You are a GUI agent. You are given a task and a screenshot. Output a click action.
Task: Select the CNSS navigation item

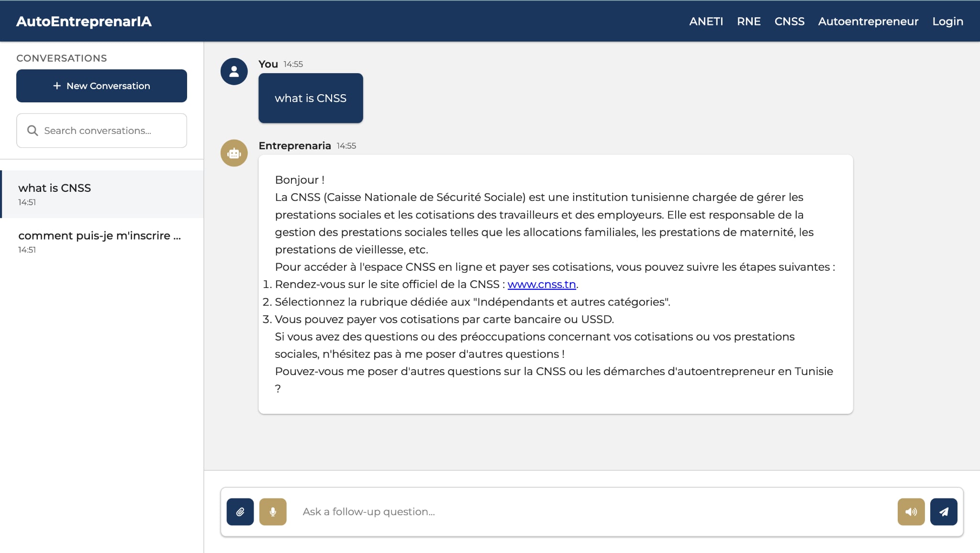tap(789, 22)
